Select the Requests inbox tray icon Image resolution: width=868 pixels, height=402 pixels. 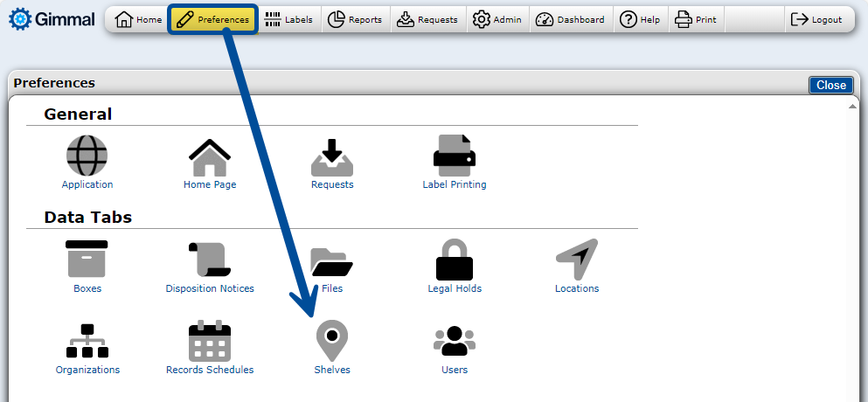(x=332, y=157)
